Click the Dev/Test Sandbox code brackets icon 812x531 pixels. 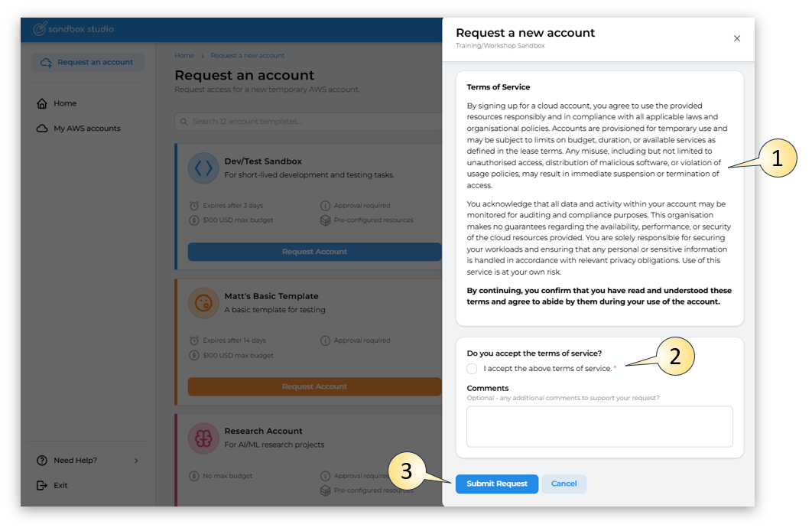tap(203, 168)
